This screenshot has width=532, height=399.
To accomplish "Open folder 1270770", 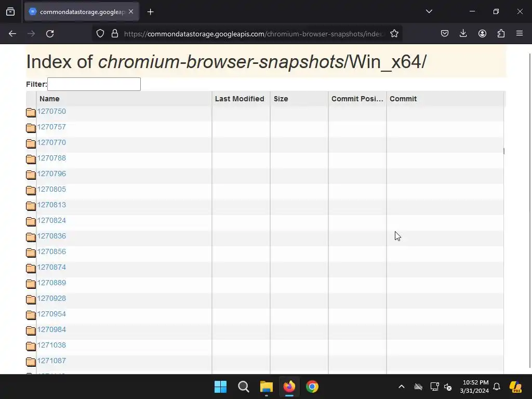I will [51, 142].
